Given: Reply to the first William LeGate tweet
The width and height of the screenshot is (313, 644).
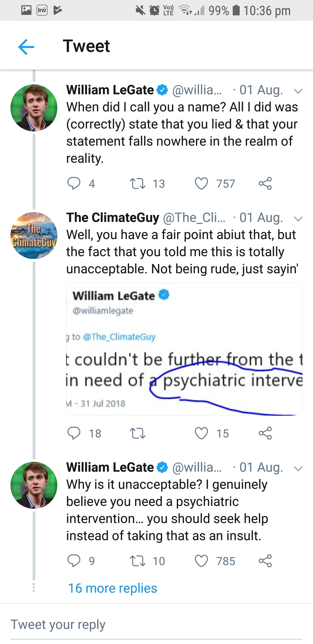Looking at the screenshot, I should [x=74, y=183].
